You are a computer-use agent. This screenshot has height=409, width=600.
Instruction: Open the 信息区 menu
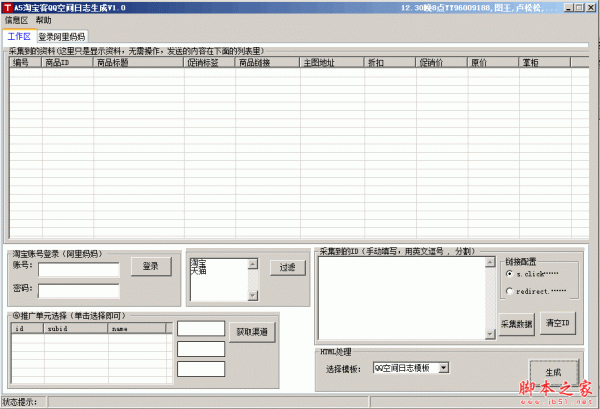[16, 20]
